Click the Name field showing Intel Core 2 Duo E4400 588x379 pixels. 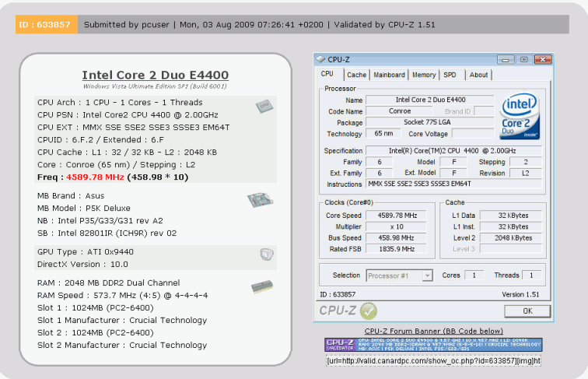[x=430, y=100]
